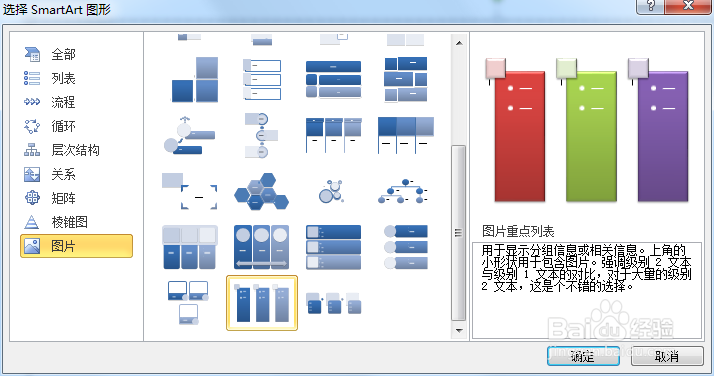Click the arrows icon beside 流程
Image resolution: width=714 pixels, height=376 pixels.
click(32, 102)
